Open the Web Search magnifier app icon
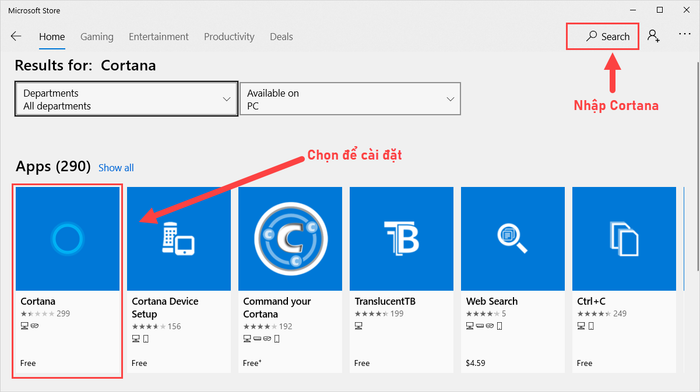This screenshot has width=700, height=392. [x=512, y=239]
